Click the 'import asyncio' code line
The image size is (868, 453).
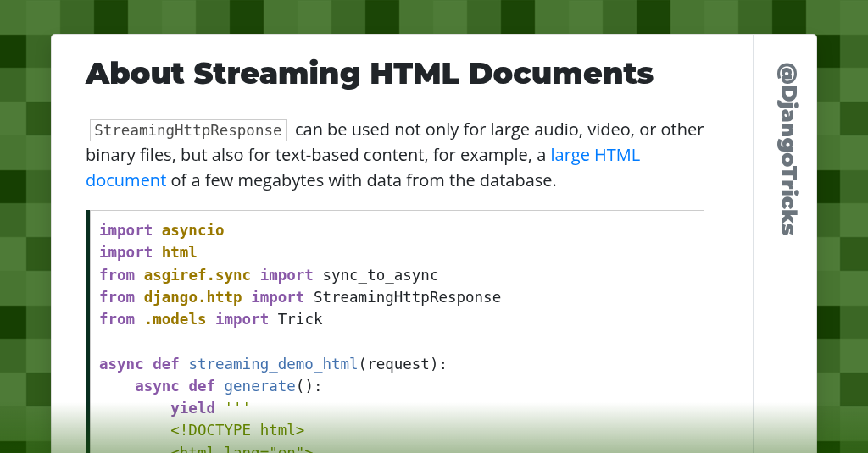(162, 230)
